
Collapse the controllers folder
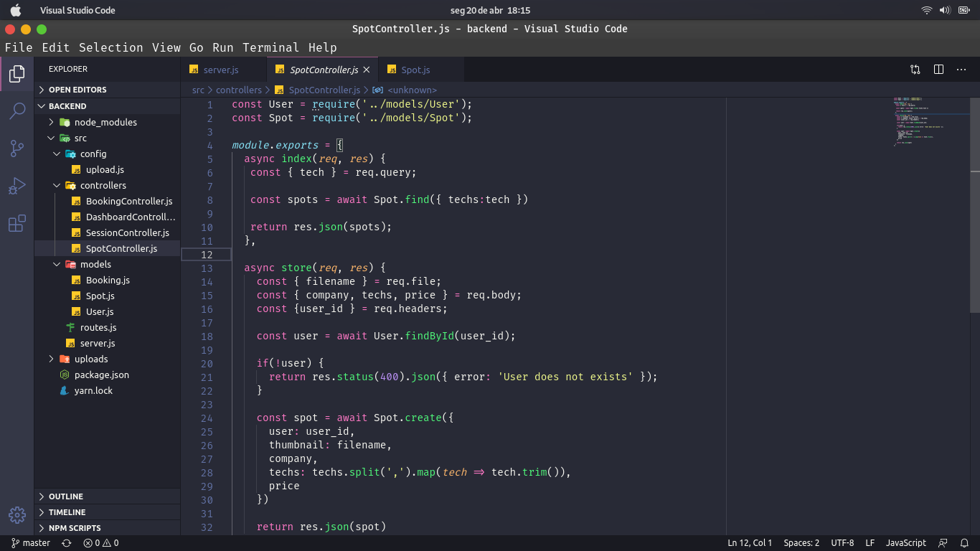(x=108, y=185)
